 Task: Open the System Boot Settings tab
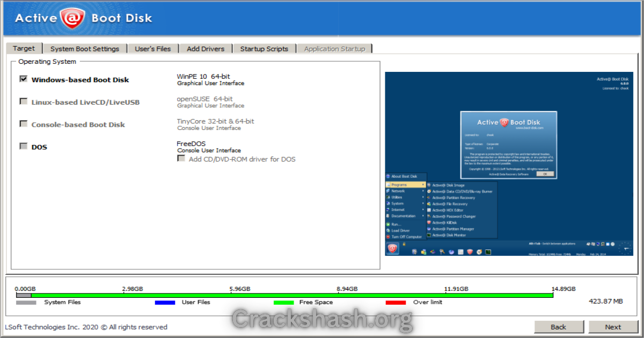(85, 48)
